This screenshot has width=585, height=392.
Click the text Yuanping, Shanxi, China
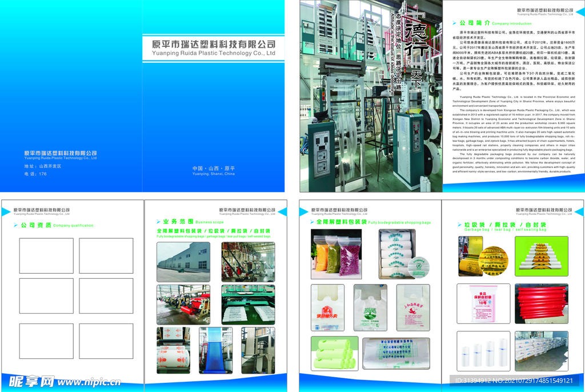pyautogui.click(x=214, y=174)
